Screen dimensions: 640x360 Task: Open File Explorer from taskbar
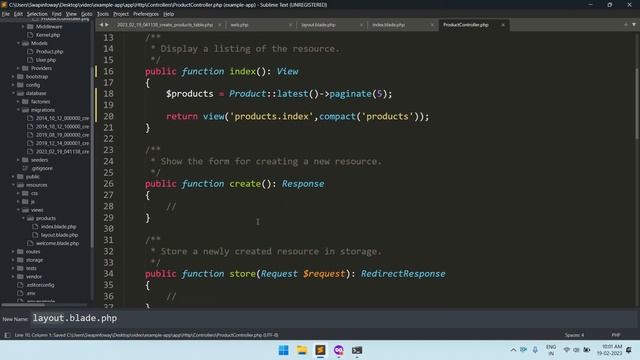tap(302, 350)
